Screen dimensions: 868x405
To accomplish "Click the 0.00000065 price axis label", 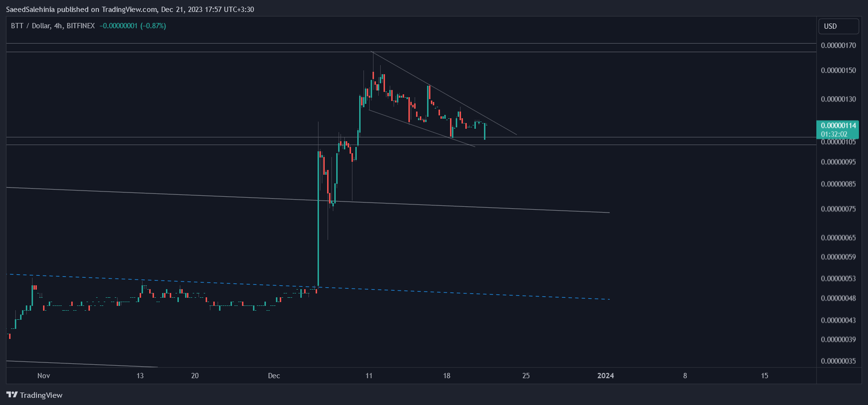I will [838, 237].
